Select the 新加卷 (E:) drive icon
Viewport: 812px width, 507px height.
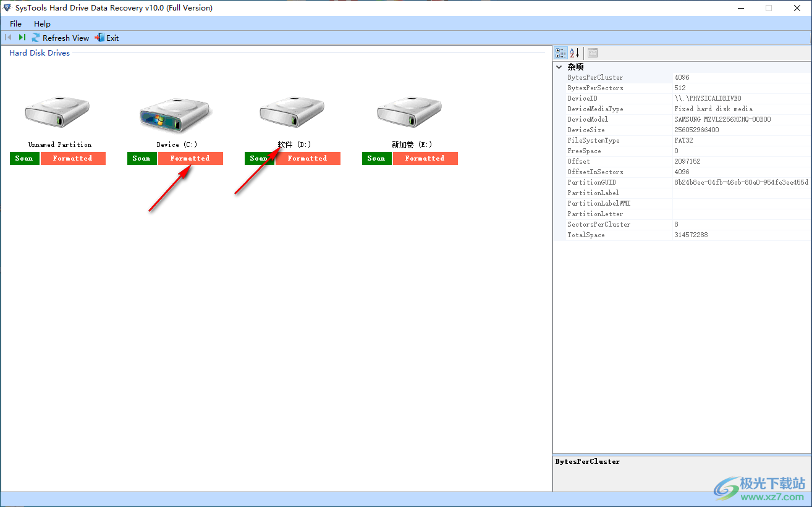click(410, 112)
